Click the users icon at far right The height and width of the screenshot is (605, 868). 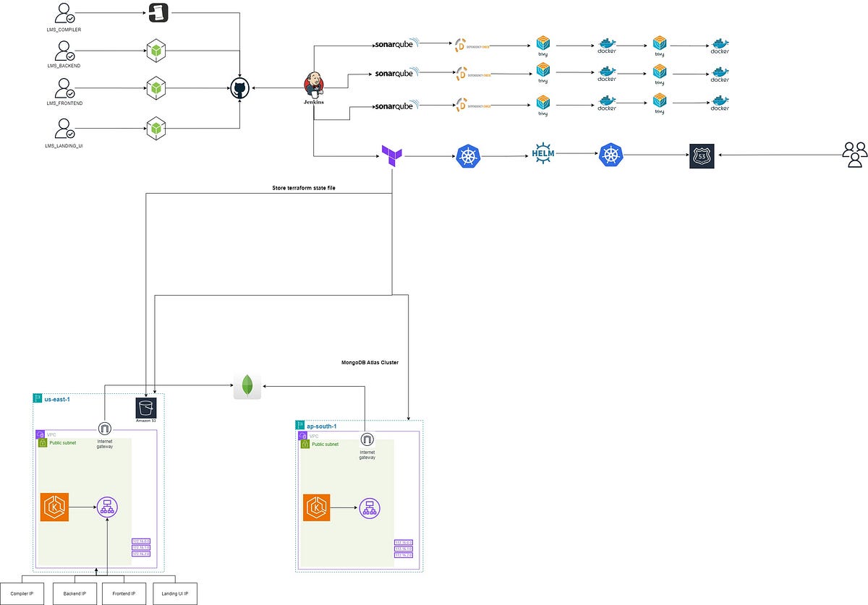856,154
